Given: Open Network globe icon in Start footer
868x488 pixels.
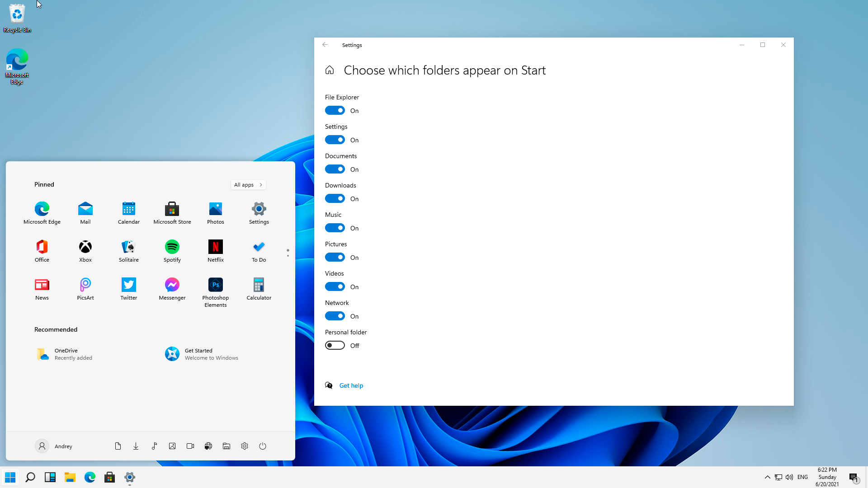Looking at the screenshot, I should (x=208, y=446).
